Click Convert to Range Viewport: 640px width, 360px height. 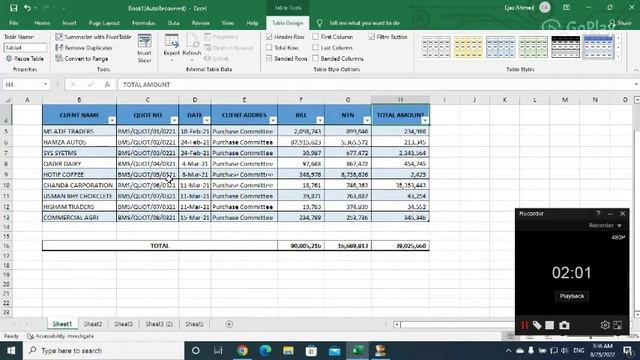82,59
